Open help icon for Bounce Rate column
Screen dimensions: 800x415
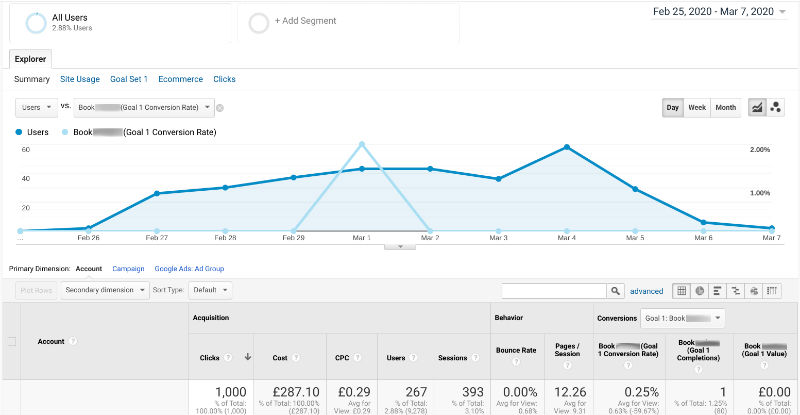[x=516, y=362]
